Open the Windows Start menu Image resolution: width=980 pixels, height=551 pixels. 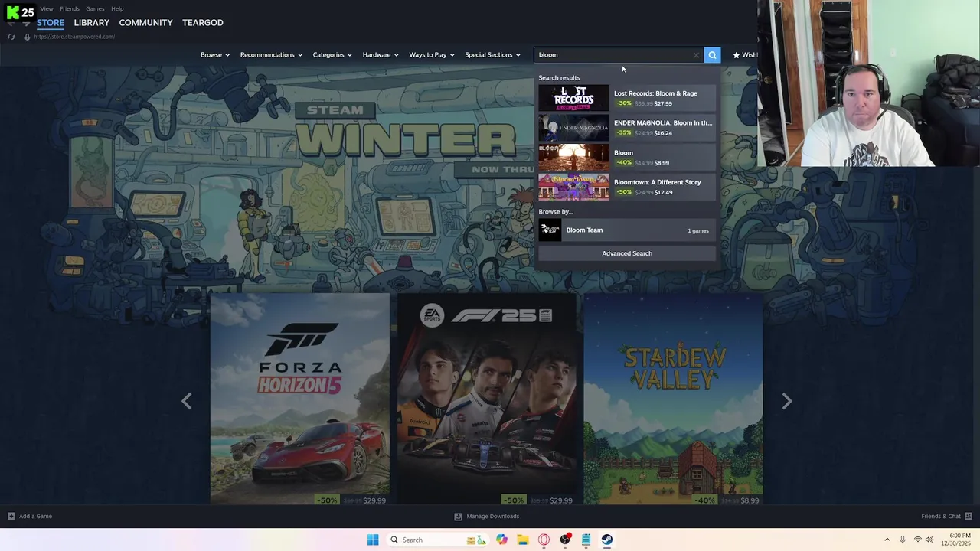(373, 540)
